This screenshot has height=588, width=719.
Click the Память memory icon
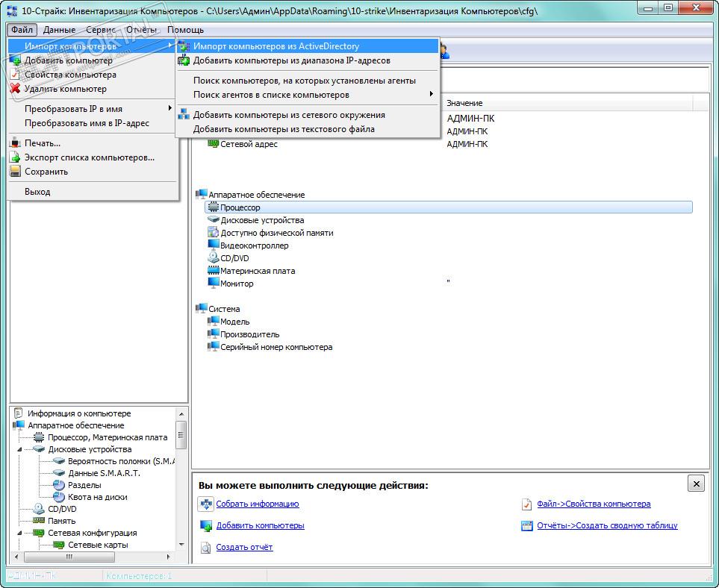[x=39, y=521]
